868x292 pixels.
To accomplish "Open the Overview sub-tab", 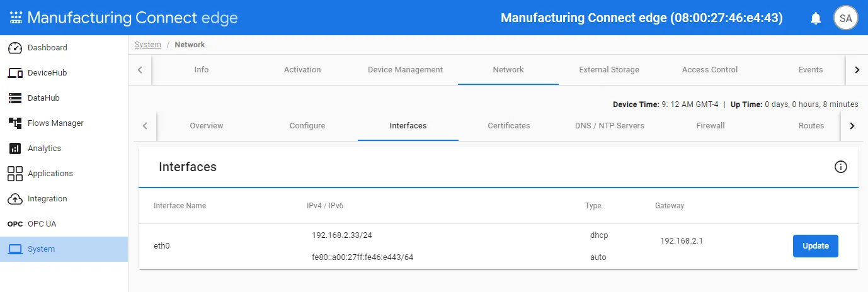I will click(207, 126).
